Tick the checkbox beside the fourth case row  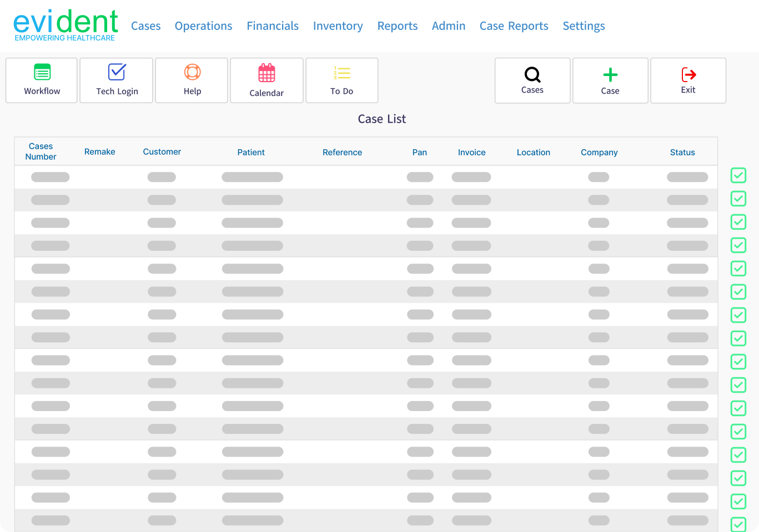738,245
